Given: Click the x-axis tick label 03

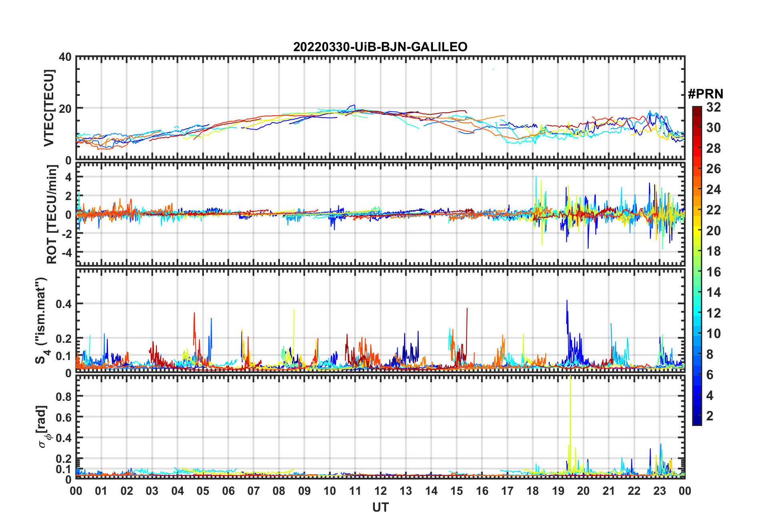Looking at the screenshot, I should (152, 491).
